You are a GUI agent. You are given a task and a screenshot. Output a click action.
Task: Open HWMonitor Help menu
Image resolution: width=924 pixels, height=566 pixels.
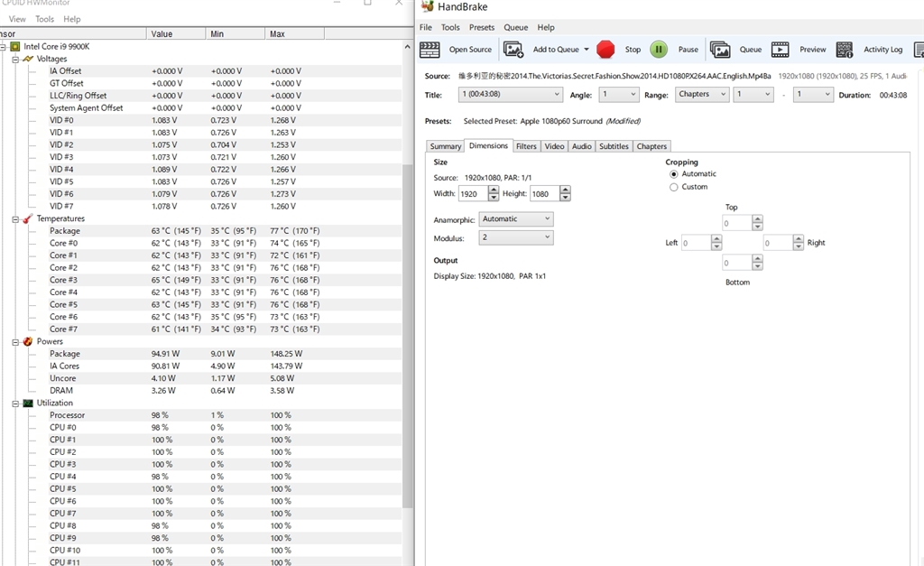tap(72, 19)
